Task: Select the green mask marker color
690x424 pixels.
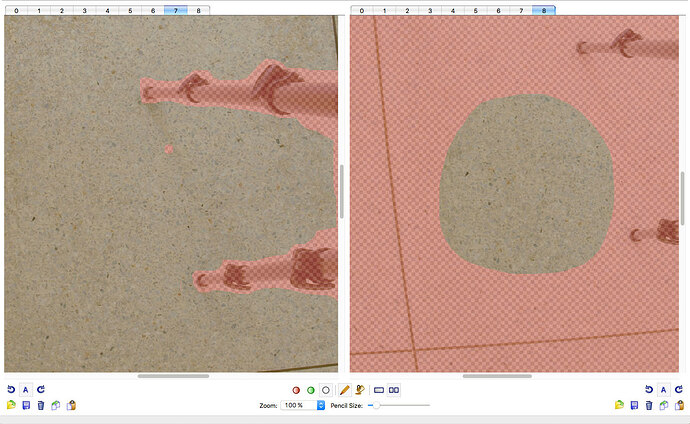Action: pyautogui.click(x=311, y=390)
